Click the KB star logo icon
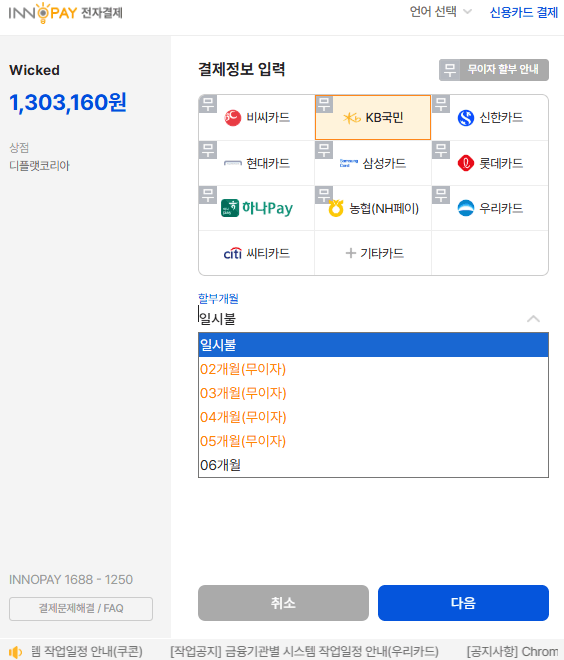Image resolution: width=564 pixels, height=660 pixels. (x=352, y=118)
